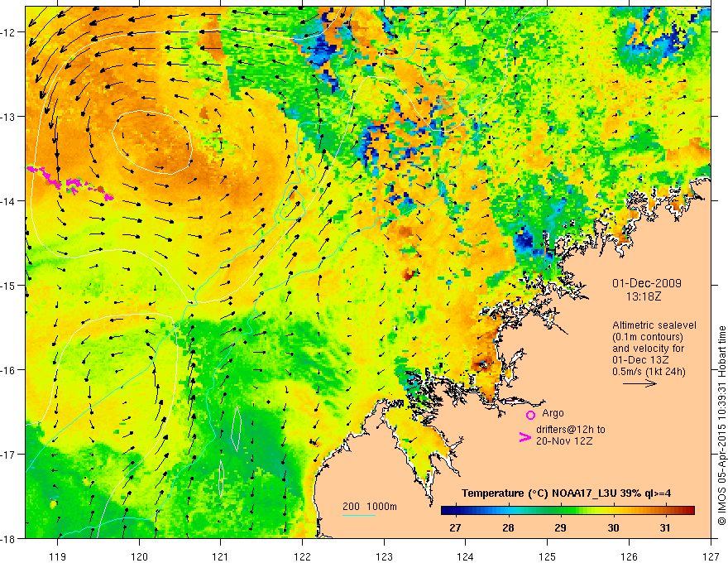Click the '200 1000m' bathymetry label

(370, 507)
